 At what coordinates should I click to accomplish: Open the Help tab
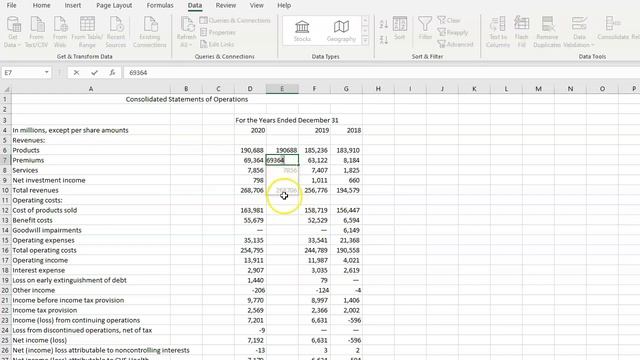point(284,5)
